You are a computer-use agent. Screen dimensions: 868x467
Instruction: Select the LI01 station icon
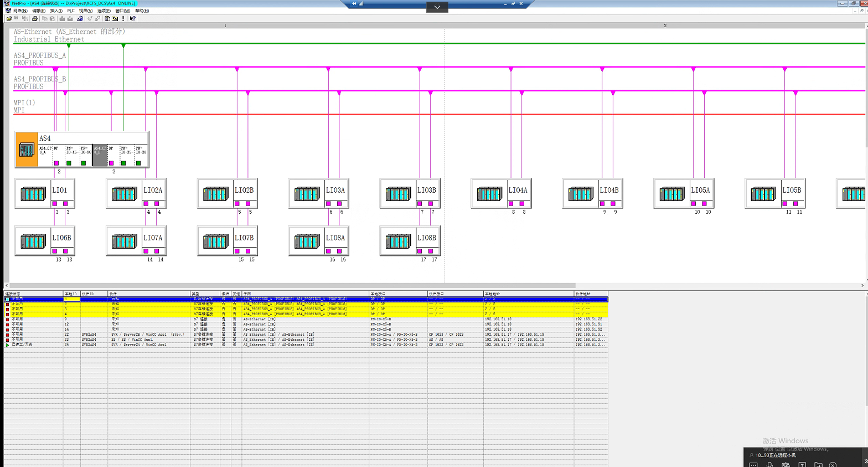[x=33, y=194]
